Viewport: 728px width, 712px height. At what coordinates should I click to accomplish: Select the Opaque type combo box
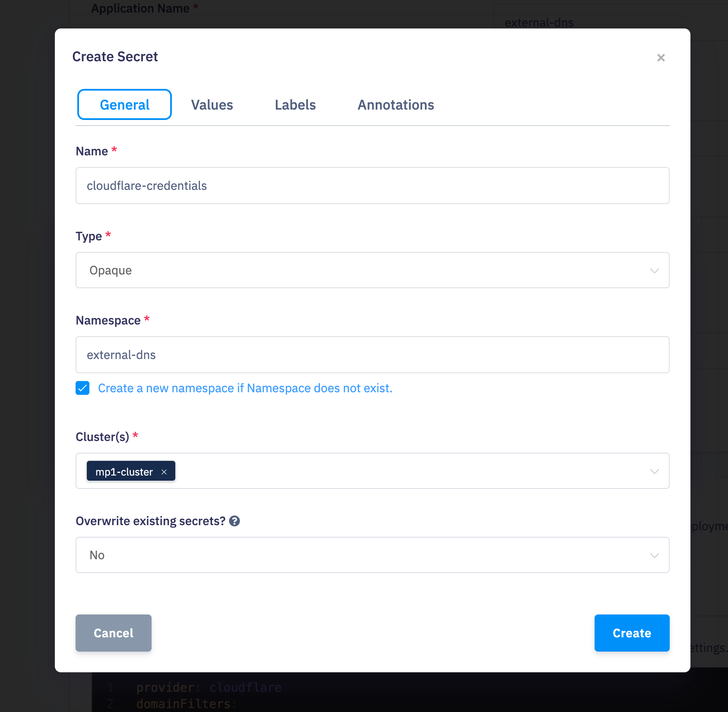373,271
